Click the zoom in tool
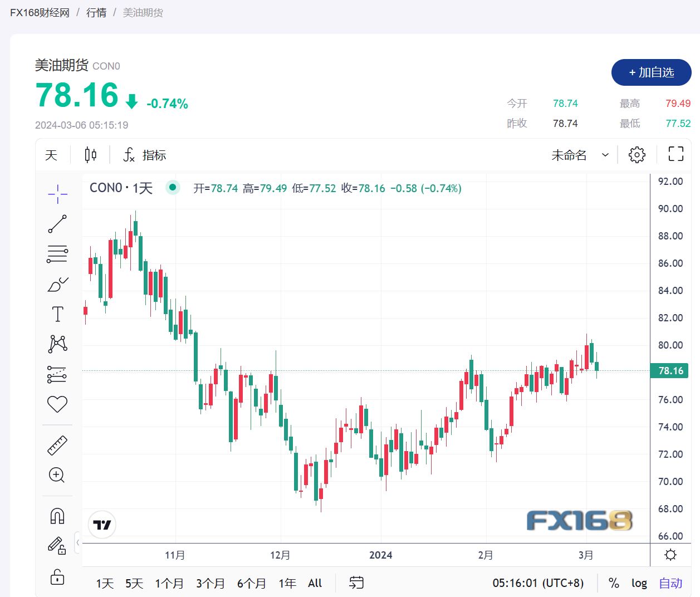 coord(57,475)
